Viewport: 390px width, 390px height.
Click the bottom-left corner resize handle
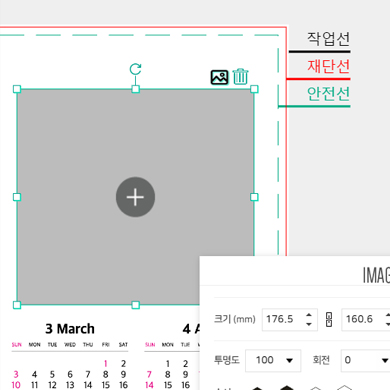(17, 305)
